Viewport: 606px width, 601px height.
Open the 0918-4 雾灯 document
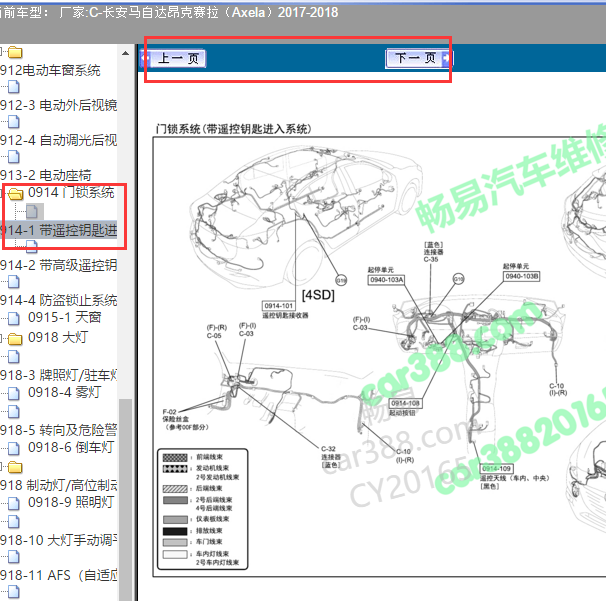(x=64, y=392)
